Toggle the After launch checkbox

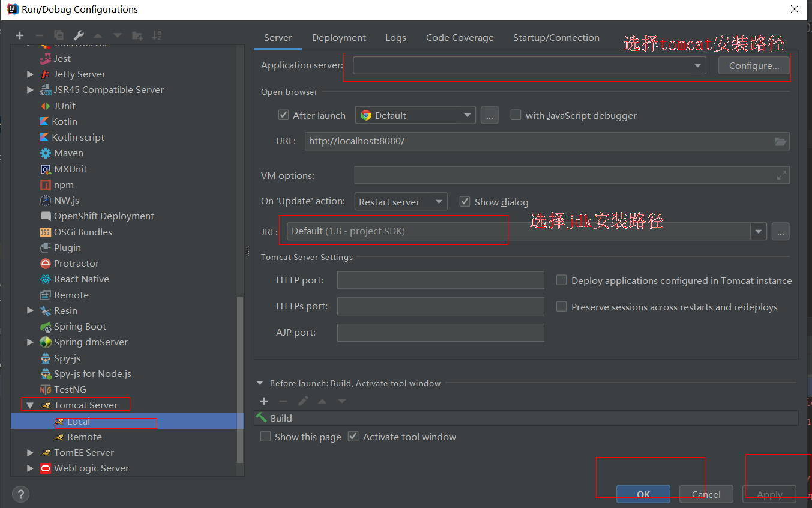[x=284, y=115]
